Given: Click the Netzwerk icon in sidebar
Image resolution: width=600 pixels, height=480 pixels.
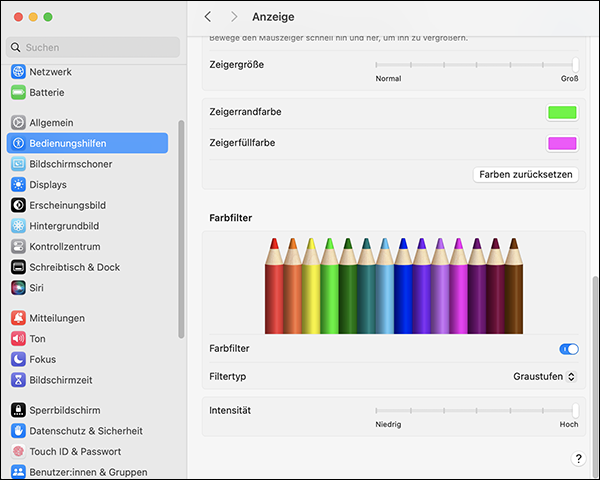Looking at the screenshot, I should pyautogui.click(x=18, y=72).
